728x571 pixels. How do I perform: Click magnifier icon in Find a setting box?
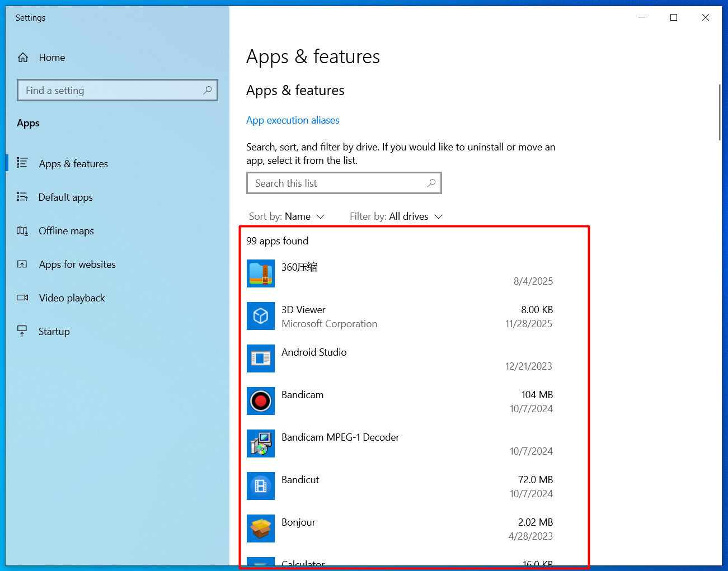(208, 90)
